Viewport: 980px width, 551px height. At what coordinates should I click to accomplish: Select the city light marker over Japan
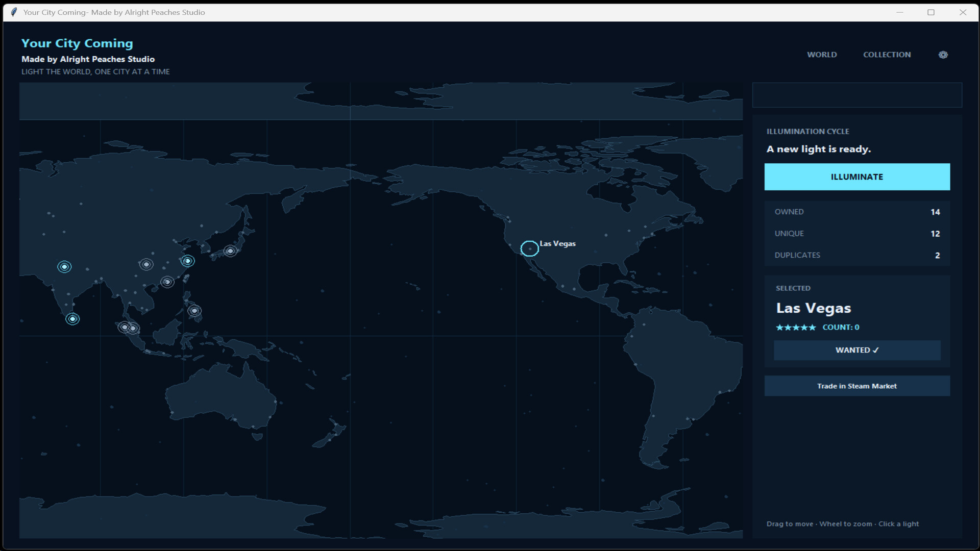tap(230, 251)
